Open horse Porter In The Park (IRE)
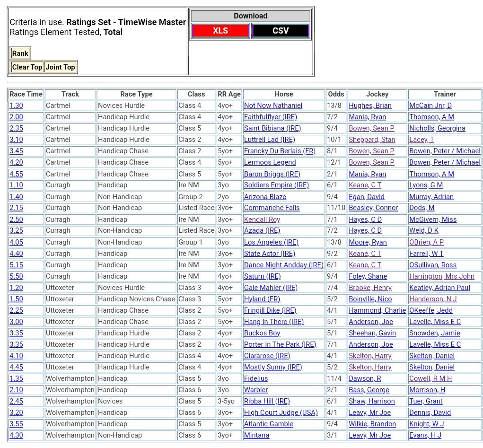Viewport: 483px width, 448px height. point(280,344)
